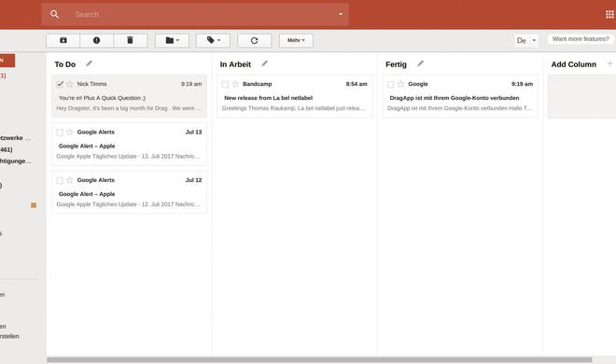Open Google Alert – Apple from Jul 12
616x364 pixels.
(x=129, y=192)
